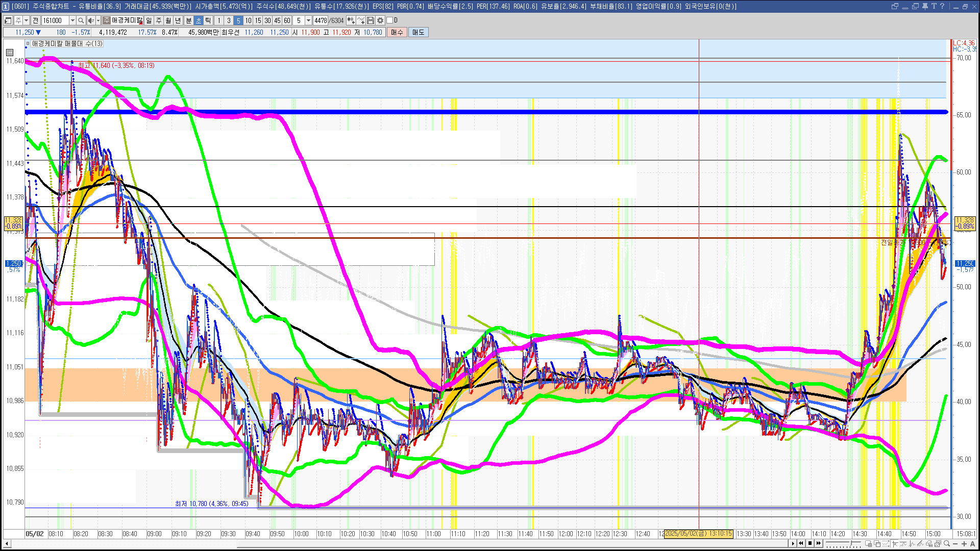Toggle the D checkbox in toolbar

point(390,20)
